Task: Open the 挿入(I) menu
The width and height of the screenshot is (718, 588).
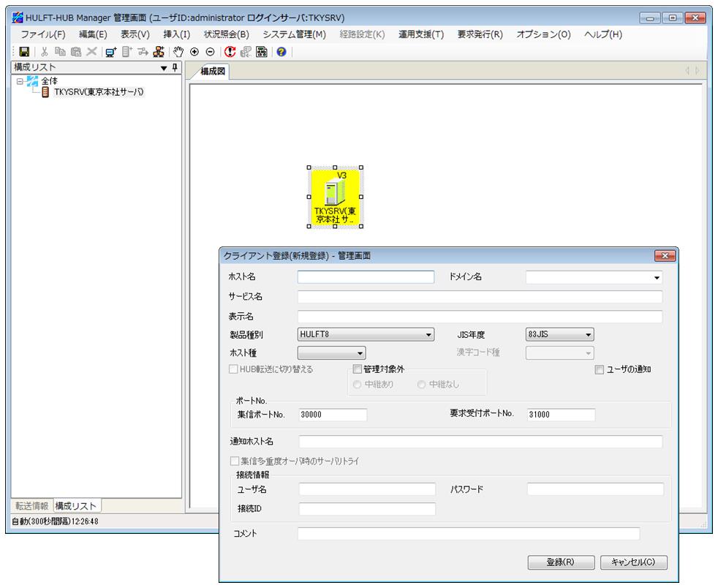Action: pyautogui.click(x=177, y=34)
